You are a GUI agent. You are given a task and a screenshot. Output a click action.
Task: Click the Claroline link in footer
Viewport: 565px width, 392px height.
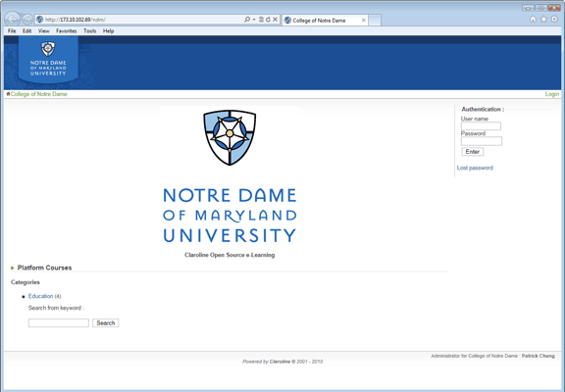(x=280, y=362)
